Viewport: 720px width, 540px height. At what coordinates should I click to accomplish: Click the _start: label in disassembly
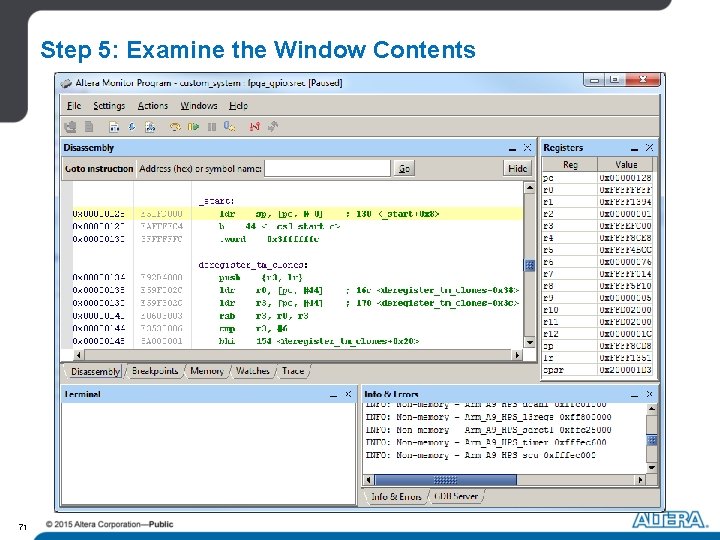[x=216, y=201]
